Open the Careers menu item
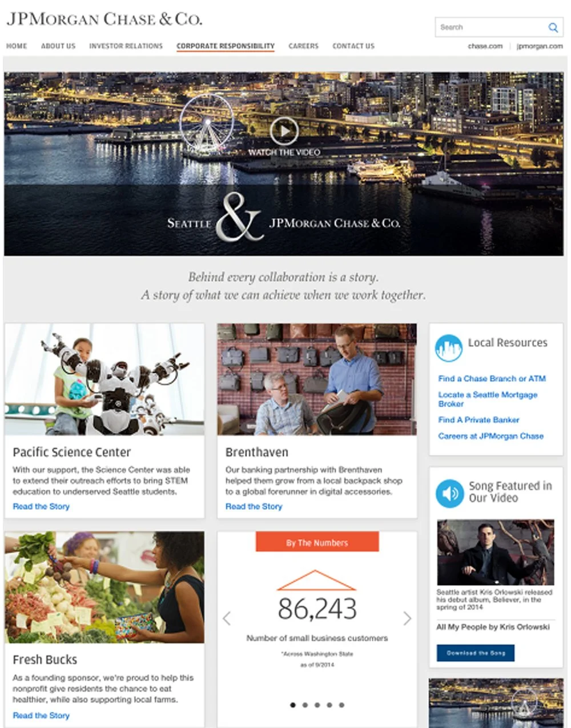The image size is (571, 728). (x=303, y=46)
